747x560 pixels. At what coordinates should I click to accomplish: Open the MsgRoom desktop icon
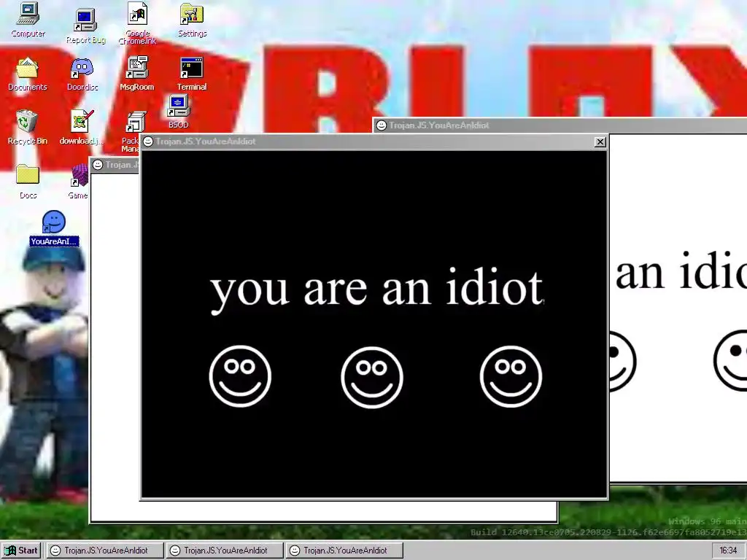point(136,74)
